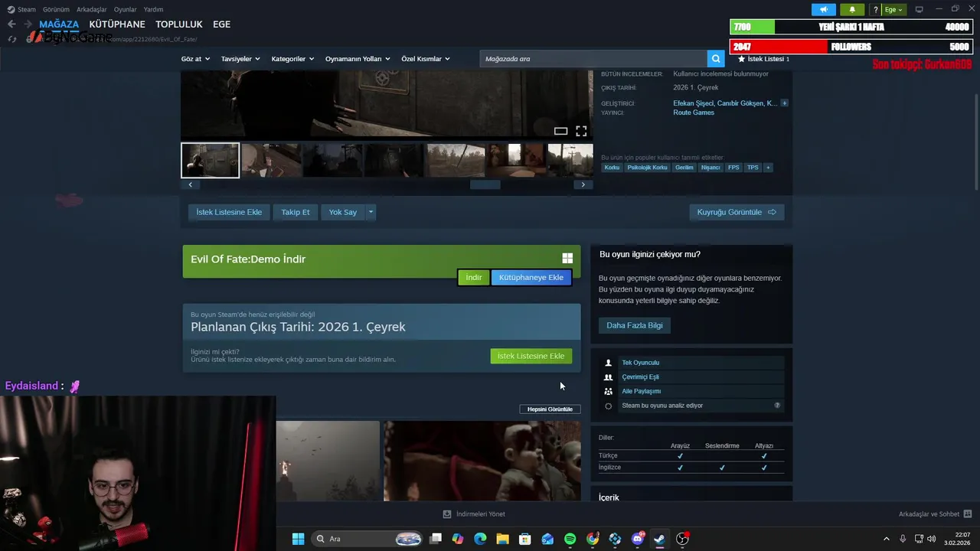Enter fullscreen on the video player

(581, 131)
